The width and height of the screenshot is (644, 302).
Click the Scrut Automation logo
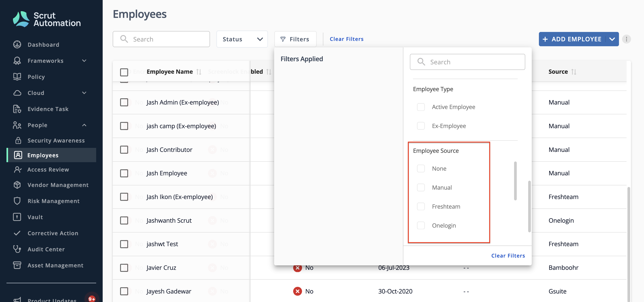pyautogui.click(x=47, y=19)
